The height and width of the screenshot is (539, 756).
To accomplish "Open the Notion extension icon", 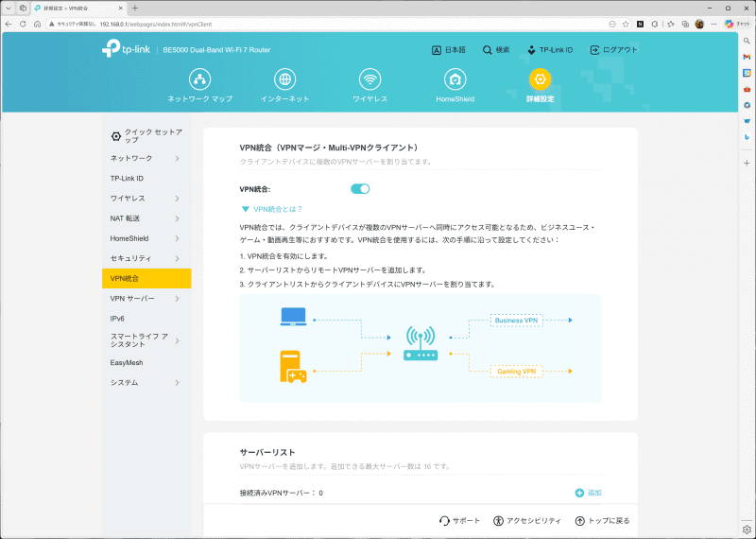I will [x=641, y=25].
